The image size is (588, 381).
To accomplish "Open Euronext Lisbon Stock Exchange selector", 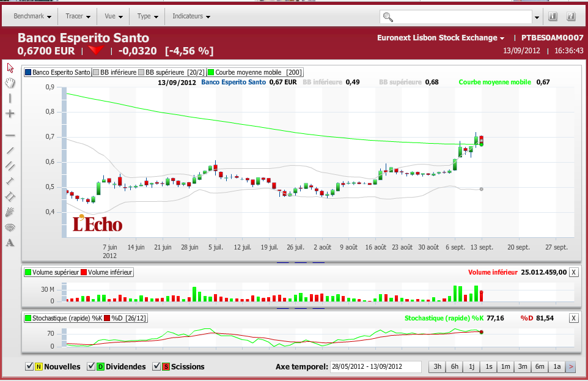I will (441, 38).
